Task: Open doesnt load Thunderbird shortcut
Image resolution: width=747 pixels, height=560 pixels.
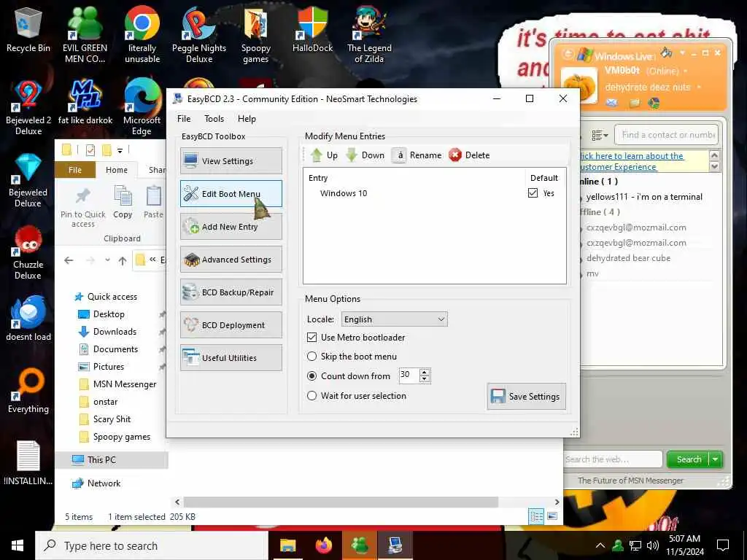Action: (28, 319)
